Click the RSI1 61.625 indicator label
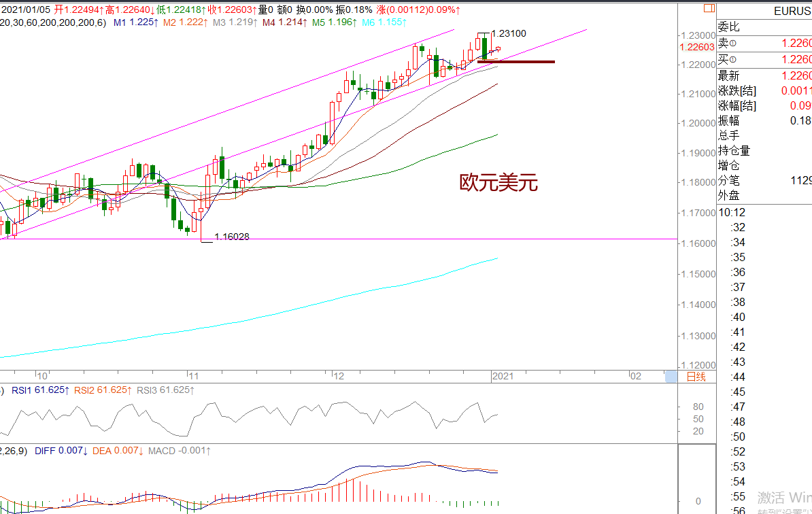The image size is (812, 514). point(40,390)
